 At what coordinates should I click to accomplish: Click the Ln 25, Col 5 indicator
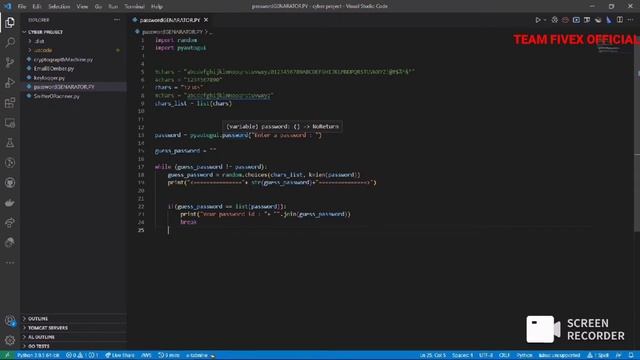coord(433,356)
